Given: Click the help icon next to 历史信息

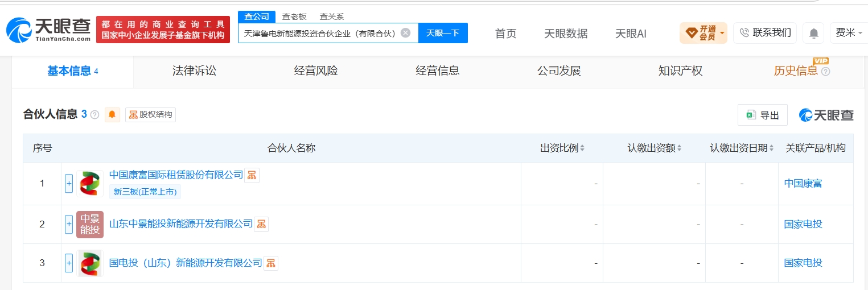Looking at the screenshot, I should pyautogui.click(x=826, y=72).
